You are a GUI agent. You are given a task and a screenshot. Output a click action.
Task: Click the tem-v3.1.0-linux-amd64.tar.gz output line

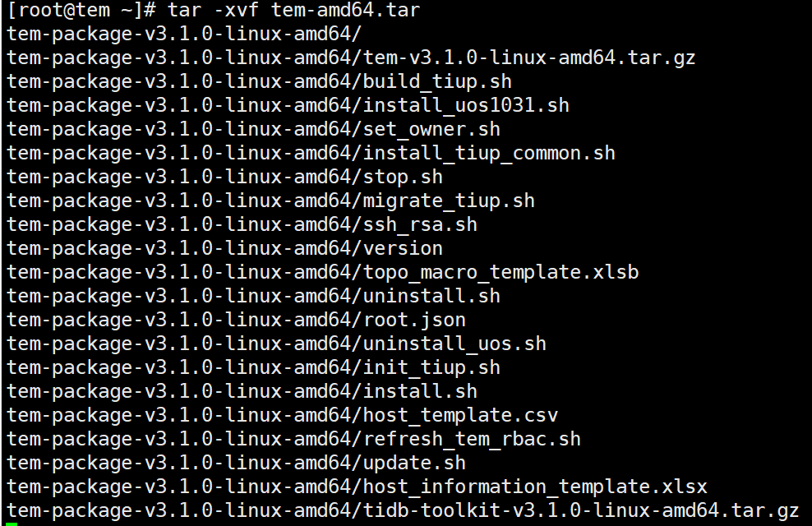tap(351, 58)
